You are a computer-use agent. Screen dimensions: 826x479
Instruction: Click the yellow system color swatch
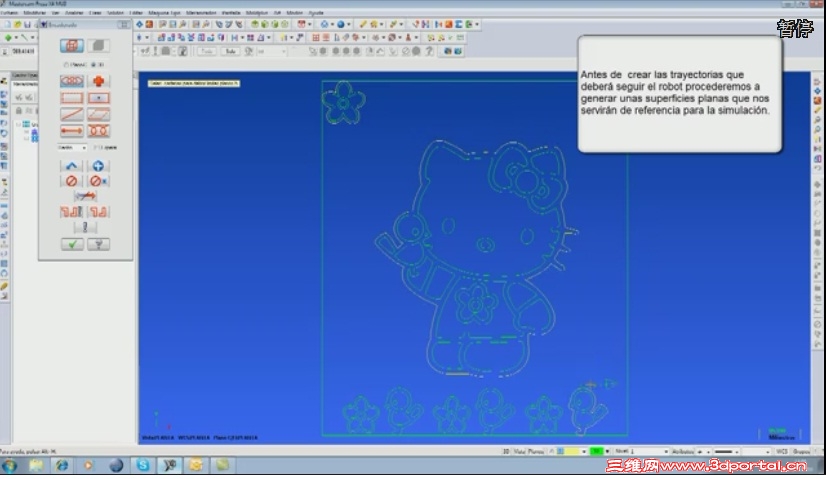573,452
